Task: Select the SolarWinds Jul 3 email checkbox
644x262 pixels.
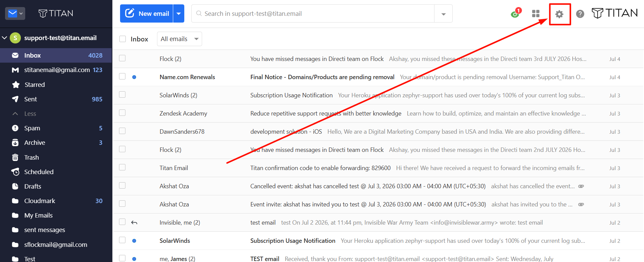Action: (x=122, y=95)
